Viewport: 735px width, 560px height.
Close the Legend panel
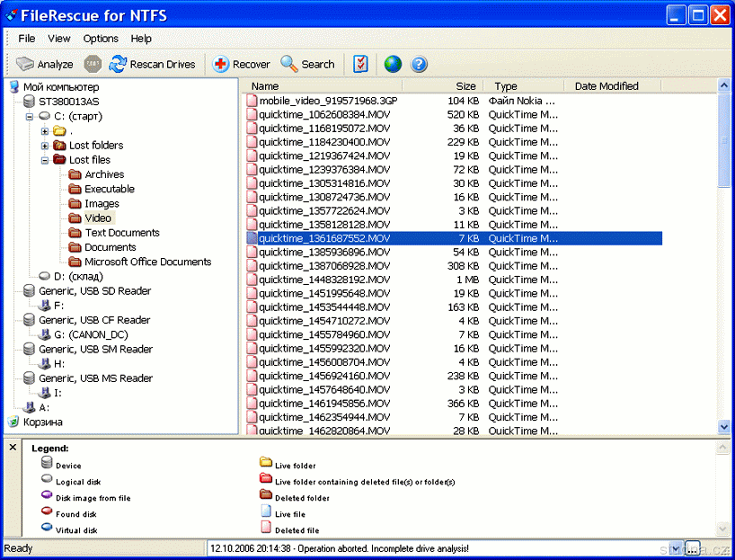click(x=13, y=447)
